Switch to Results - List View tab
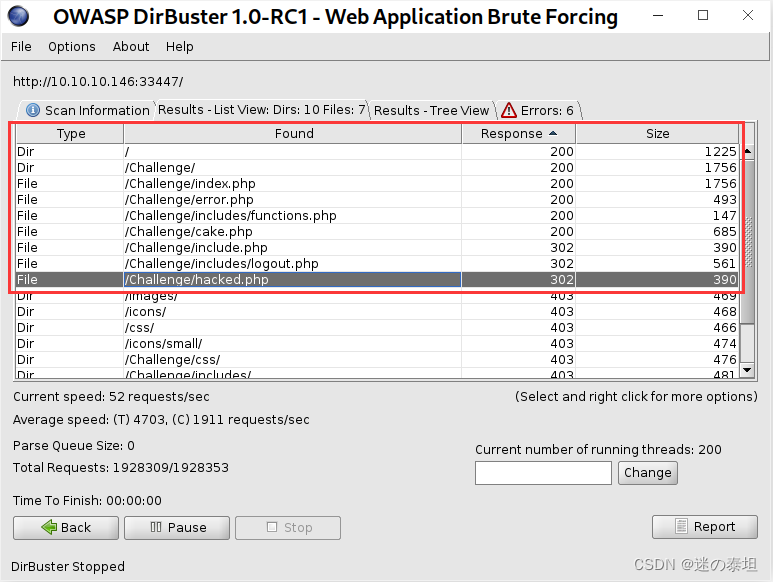Image resolution: width=773 pixels, height=582 pixels. tap(261, 109)
